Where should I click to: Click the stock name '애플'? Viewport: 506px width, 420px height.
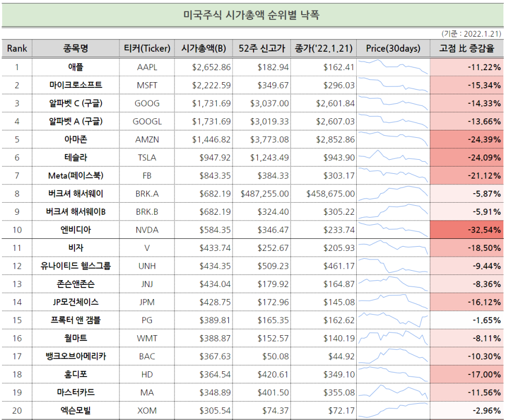[x=75, y=67]
